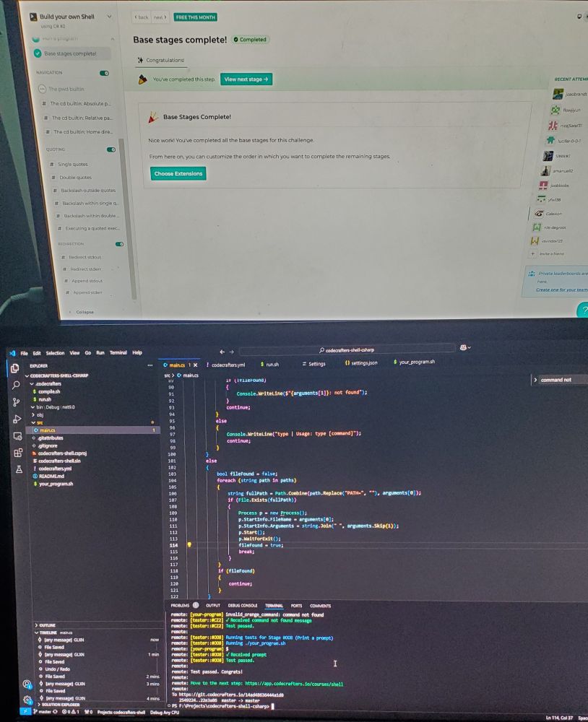
Task: Click the help question-mark bubble on CodeCrafters
Action: click(584, 310)
